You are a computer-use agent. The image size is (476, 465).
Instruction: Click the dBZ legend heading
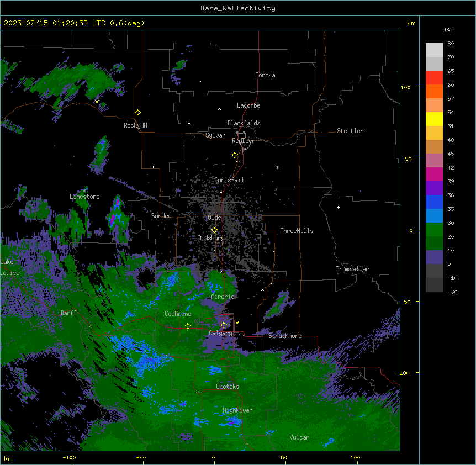(447, 30)
